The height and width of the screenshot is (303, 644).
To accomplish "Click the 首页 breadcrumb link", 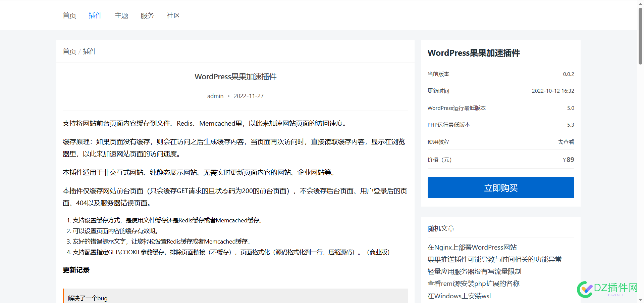I will (69, 51).
